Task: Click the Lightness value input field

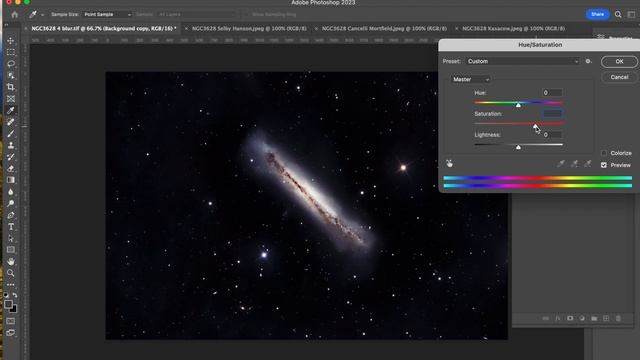Action: click(x=552, y=135)
